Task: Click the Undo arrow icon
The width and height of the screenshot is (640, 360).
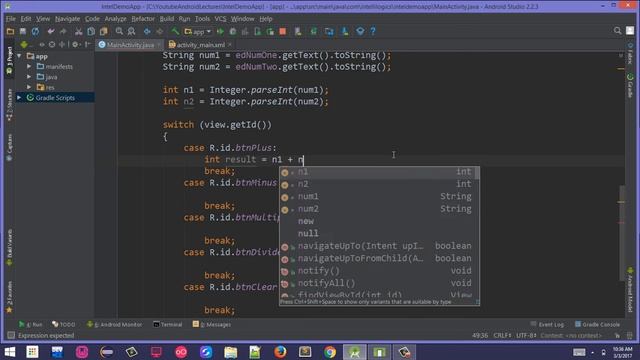Action: pos(51,31)
